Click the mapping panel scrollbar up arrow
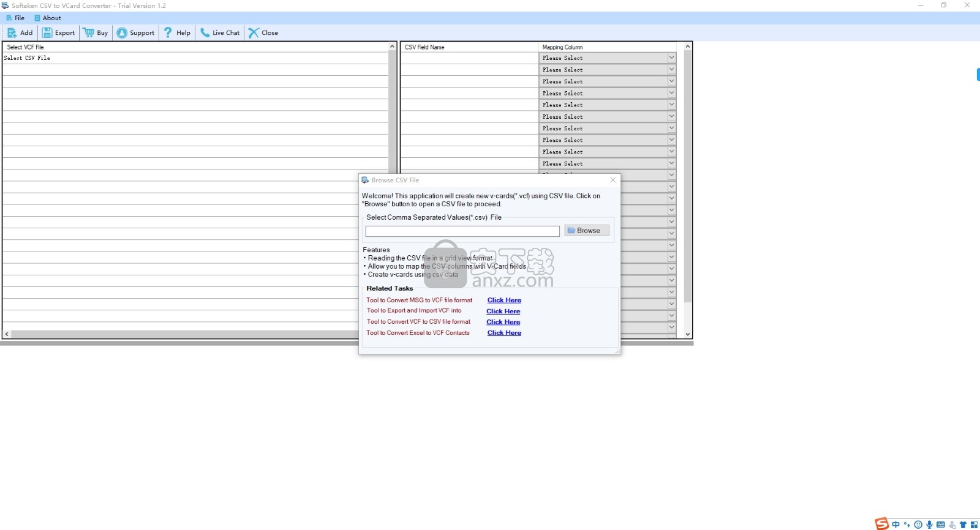980x530 pixels. [x=688, y=47]
